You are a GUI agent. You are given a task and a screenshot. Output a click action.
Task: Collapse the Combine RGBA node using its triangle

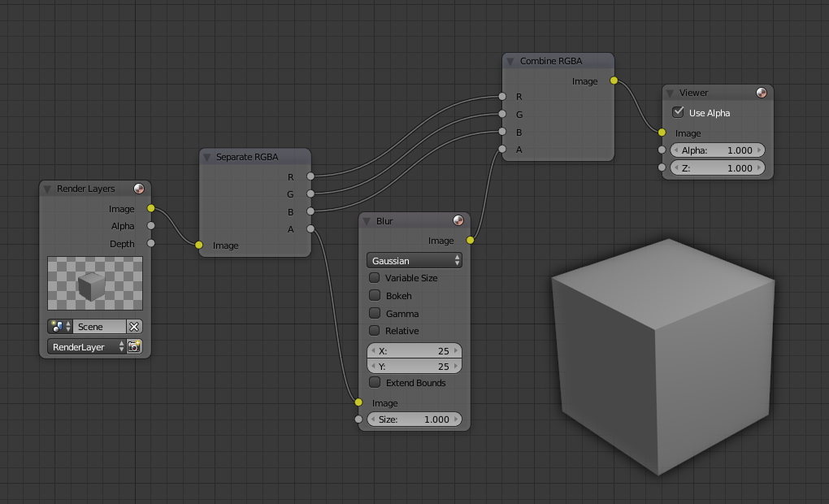click(510, 62)
